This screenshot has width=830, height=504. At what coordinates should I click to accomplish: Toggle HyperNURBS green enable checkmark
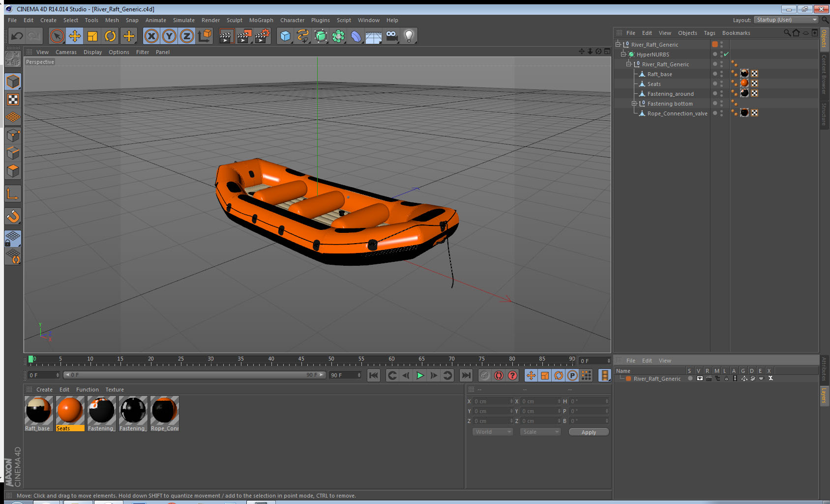pos(726,54)
